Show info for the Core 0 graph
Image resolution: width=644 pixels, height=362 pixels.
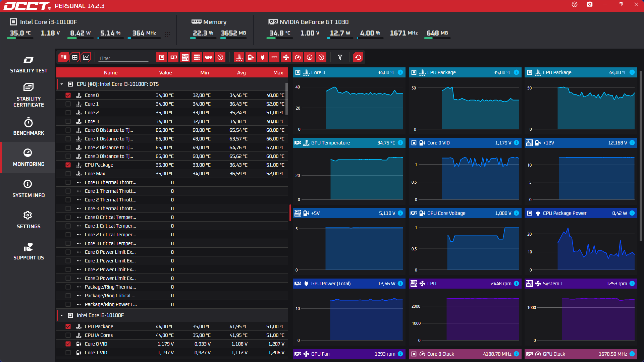[400, 72]
